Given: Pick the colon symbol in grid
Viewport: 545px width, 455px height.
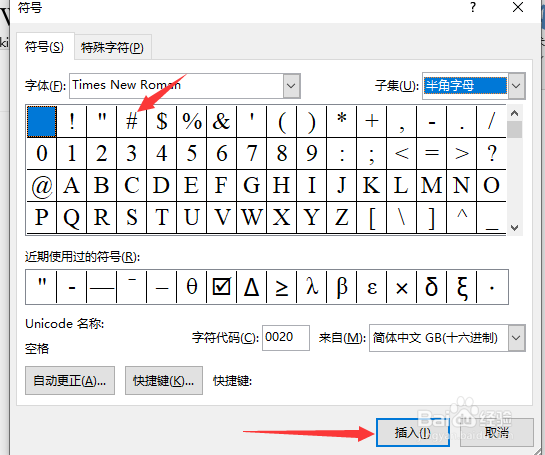Looking at the screenshot, I should [342, 154].
